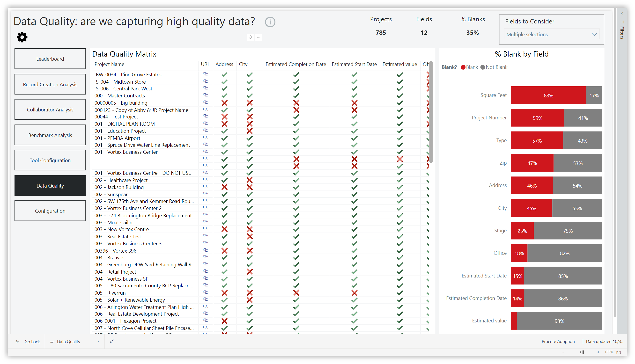Exit full screen with the collapse arrows icon
Viewport: 635px width, 364px height.
click(111, 342)
